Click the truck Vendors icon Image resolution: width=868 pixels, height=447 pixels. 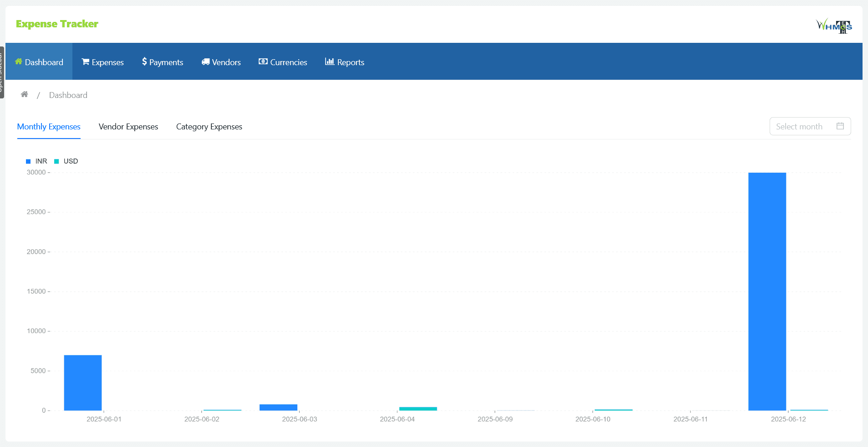click(x=205, y=62)
